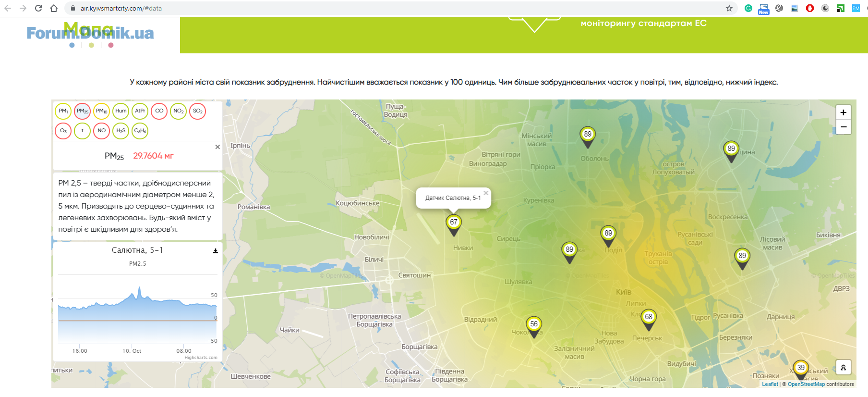Image resolution: width=868 pixels, height=397 pixels.
Task: Select the NO2 pollutant filter
Action: tap(178, 111)
